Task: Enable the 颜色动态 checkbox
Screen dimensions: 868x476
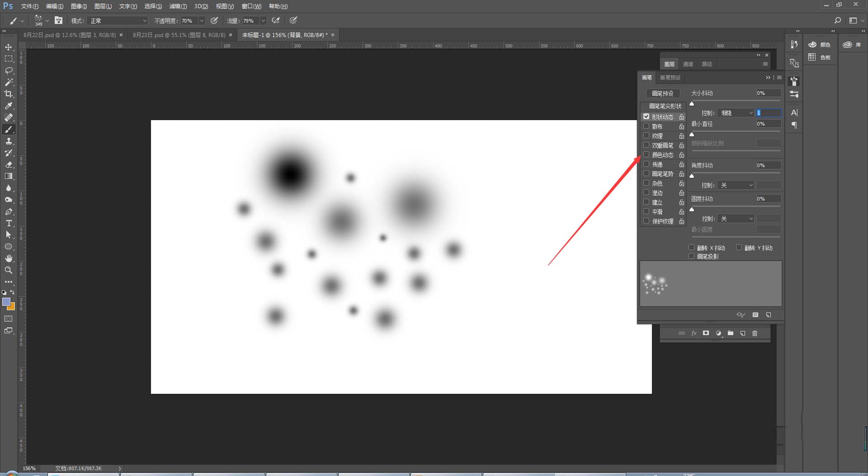Action: 646,154
